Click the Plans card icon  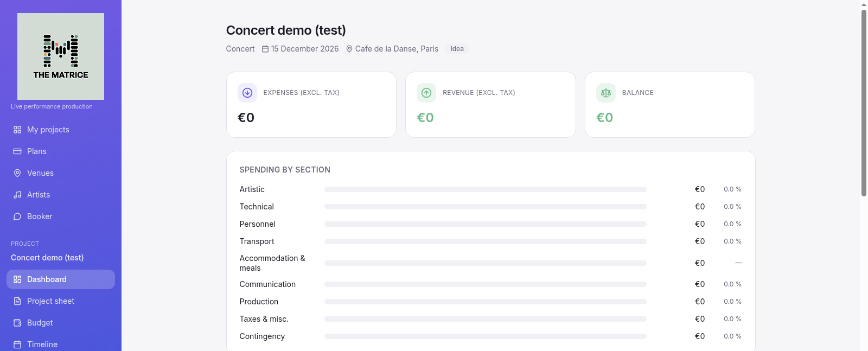(17, 151)
